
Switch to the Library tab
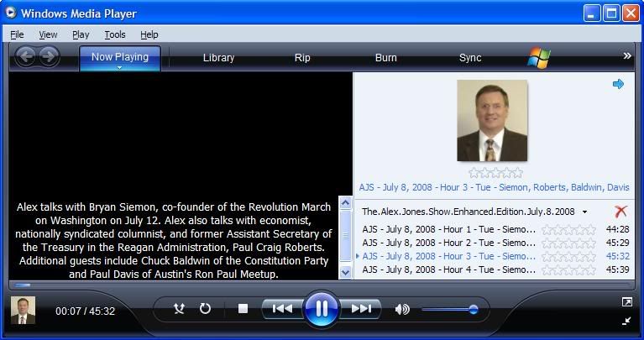(x=218, y=58)
